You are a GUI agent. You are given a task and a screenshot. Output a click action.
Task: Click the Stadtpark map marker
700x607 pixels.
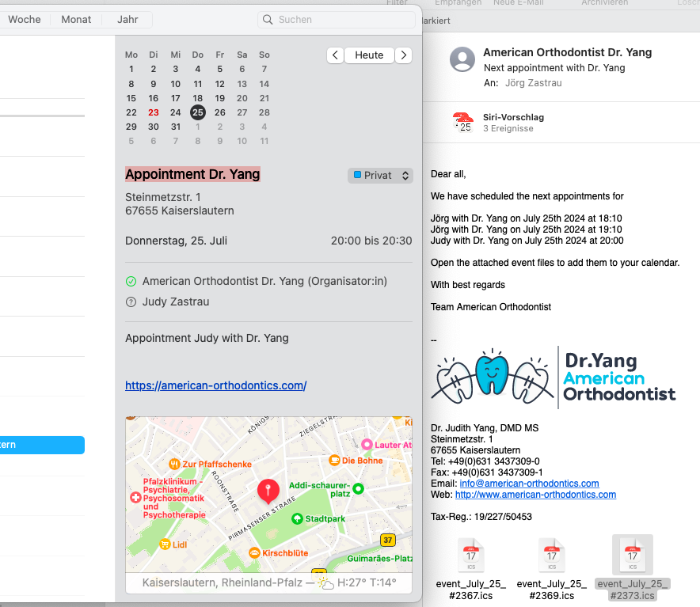coord(297,518)
